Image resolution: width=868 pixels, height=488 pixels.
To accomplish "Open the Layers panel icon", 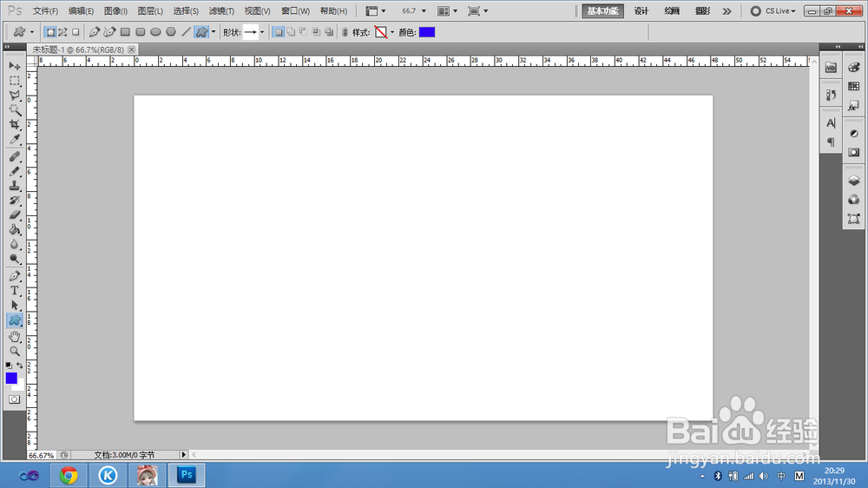I will [853, 181].
